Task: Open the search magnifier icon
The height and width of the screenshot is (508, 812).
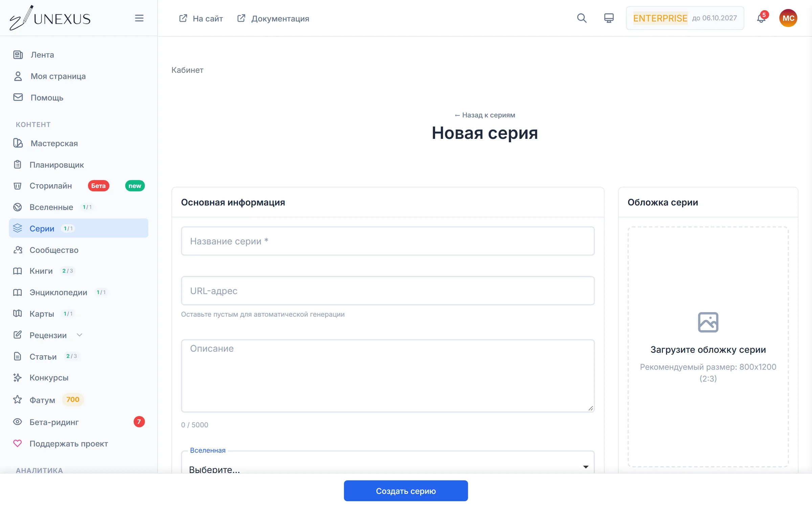Action: click(582, 18)
